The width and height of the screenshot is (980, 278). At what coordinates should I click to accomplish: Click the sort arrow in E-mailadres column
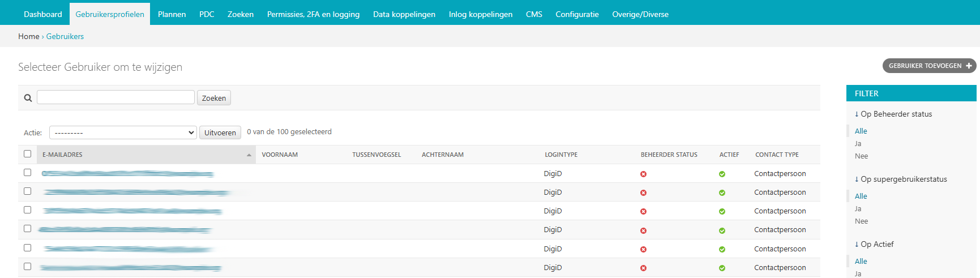coord(249,155)
